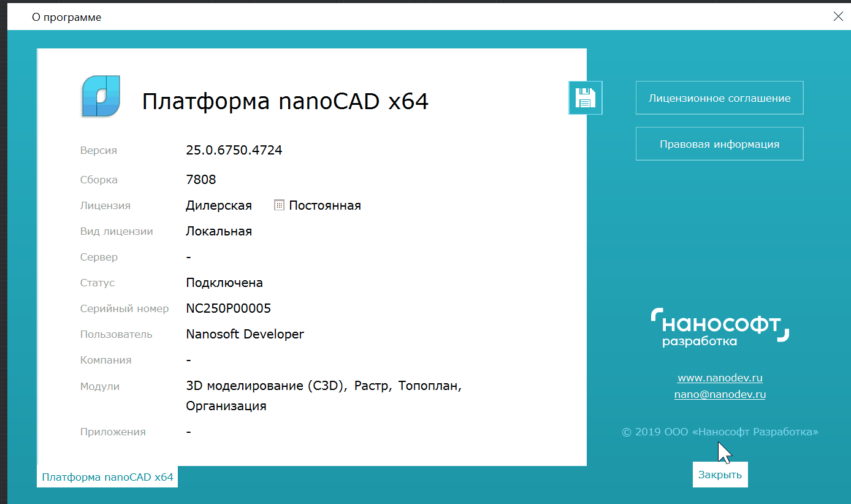Open the www.nanodev.ru link
Screen dimensions: 851x504
720,378
